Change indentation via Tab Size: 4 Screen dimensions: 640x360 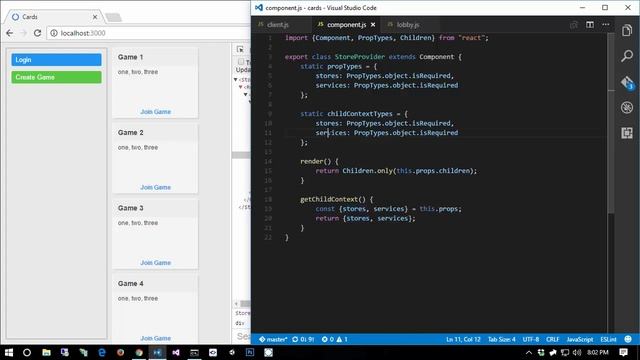[x=502, y=339]
